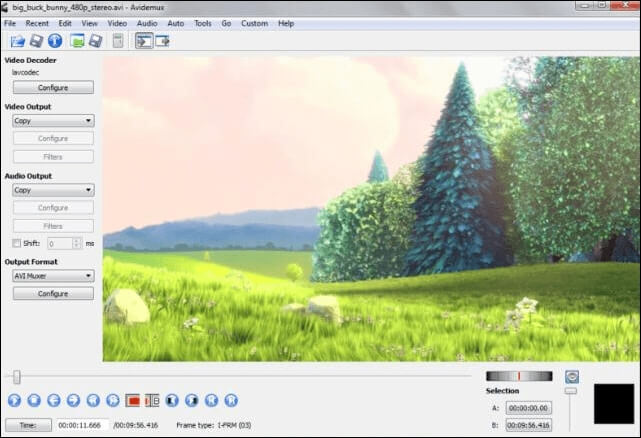
Task: Jump to the previous keyframe
Action: [93, 400]
